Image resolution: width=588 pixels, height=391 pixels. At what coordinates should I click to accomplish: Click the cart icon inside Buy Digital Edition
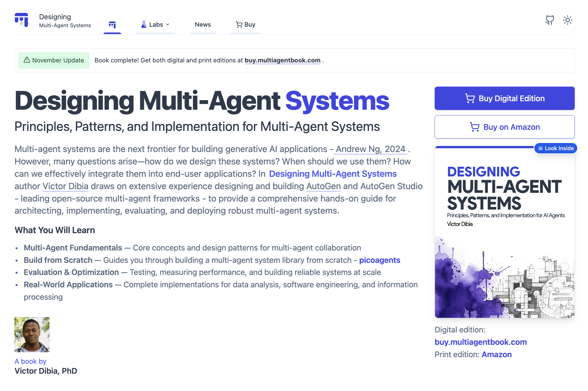point(470,98)
